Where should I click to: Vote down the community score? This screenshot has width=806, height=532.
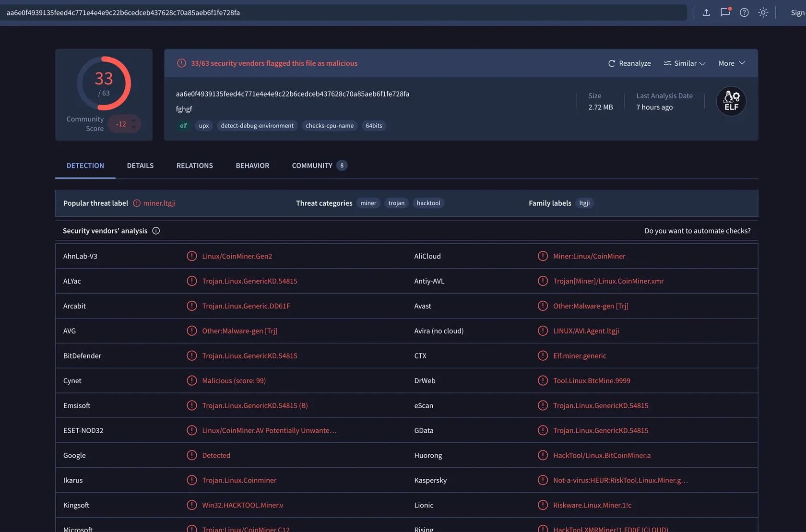pyautogui.click(x=134, y=128)
